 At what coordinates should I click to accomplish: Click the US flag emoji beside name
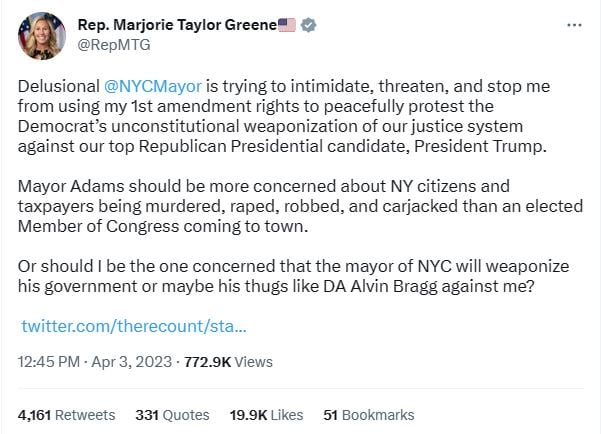coord(287,25)
